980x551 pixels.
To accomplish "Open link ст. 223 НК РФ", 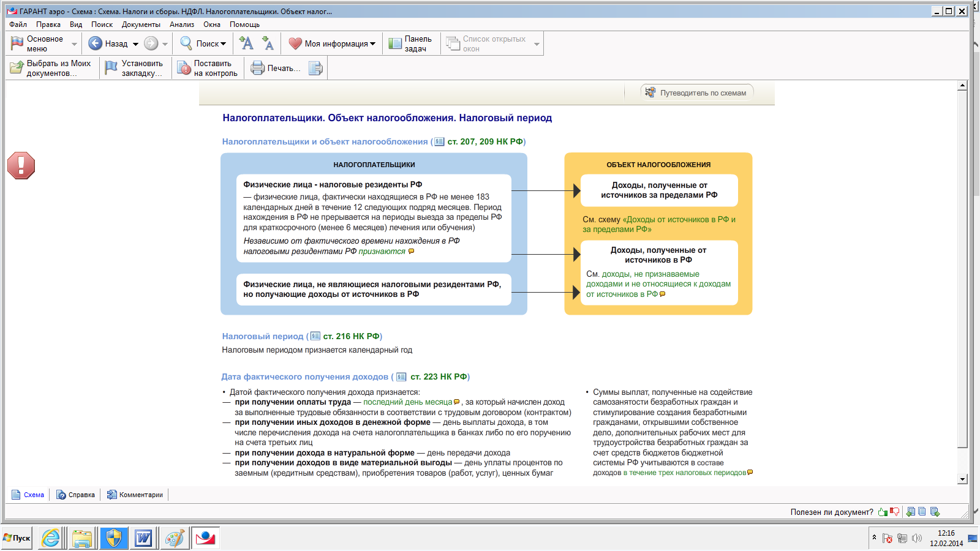I will (x=439, y=377).
